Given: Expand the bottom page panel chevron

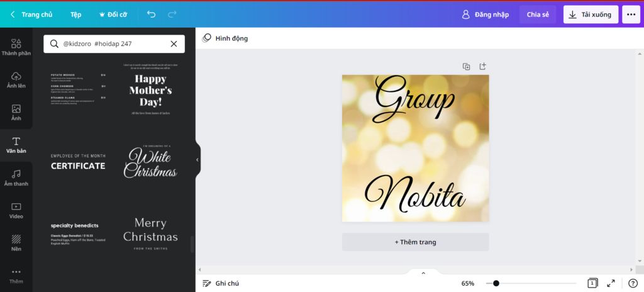Looking at the screenshot, I should (423, 272).
